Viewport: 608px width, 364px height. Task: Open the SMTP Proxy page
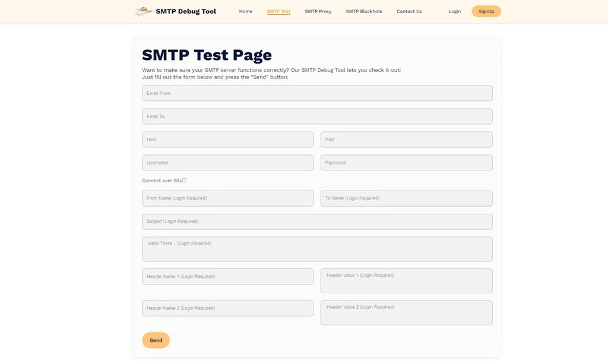(318, 11)
